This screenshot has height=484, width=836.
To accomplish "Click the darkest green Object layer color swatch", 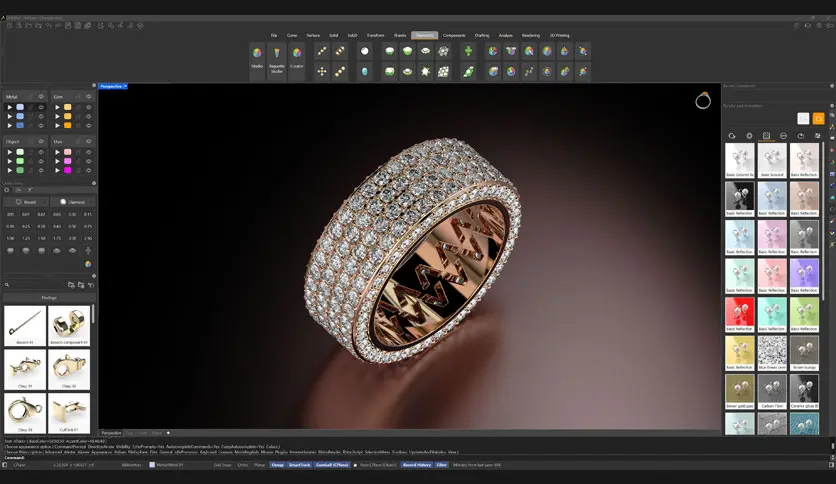I will coord(20,170).
